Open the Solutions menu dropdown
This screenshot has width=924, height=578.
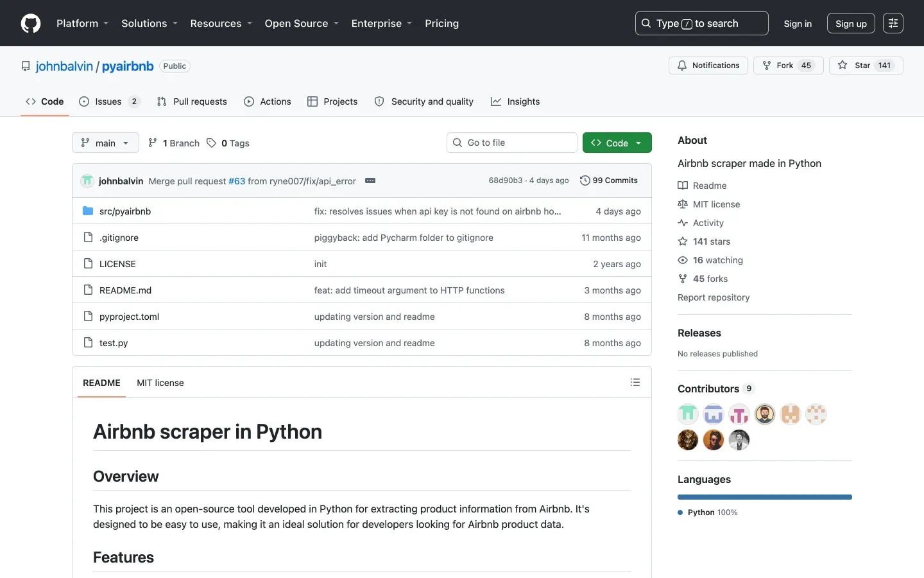pyautogui.click(x=150, y=23)
